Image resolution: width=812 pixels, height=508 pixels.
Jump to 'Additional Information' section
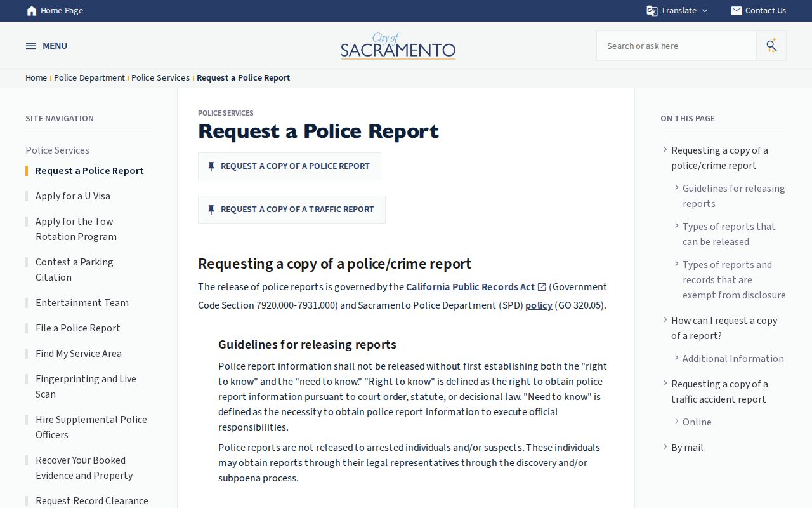[x=733, y=359]
